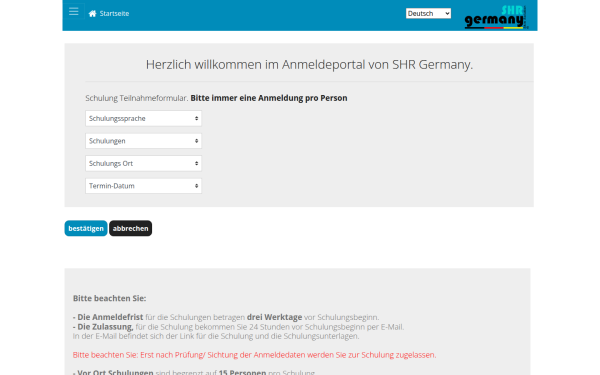Click the abbrechen button
The height and width of the screenshot is (375, 600).
click(130, 228)
